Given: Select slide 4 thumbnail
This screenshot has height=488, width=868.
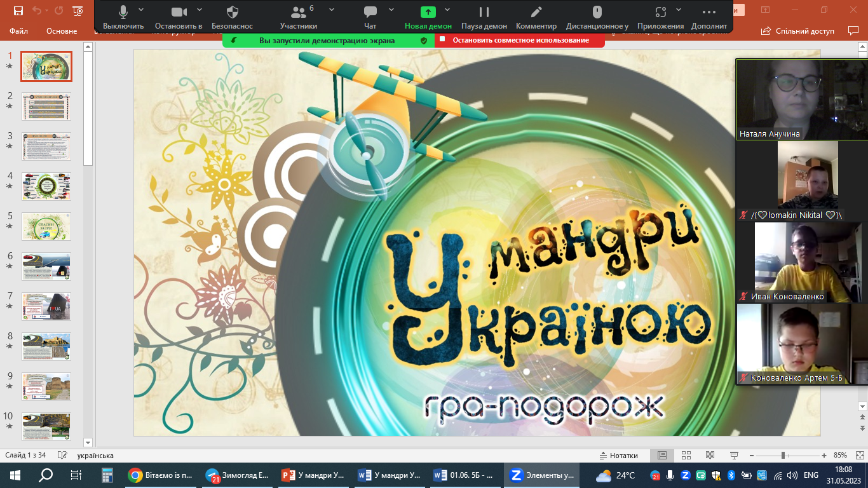Looking at the screenshot, I should (x=46, y=186).
